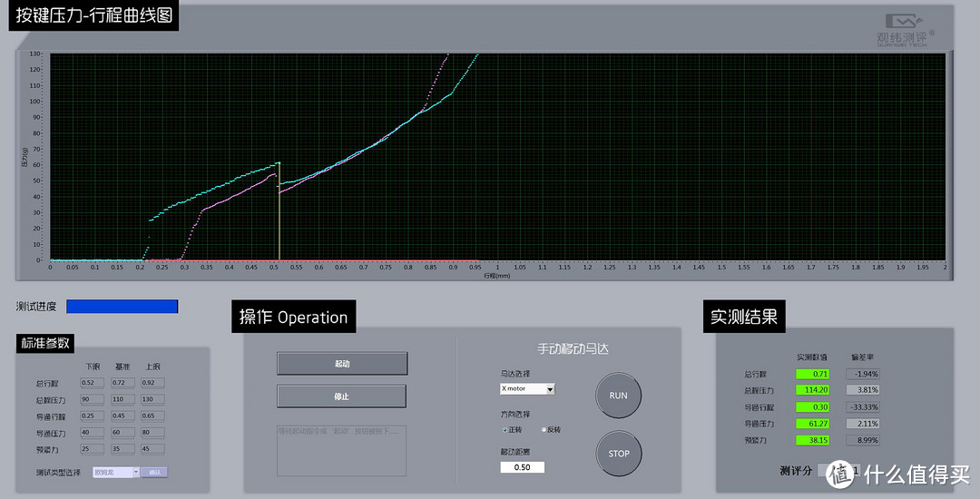
Task: Click the 偏差率 column header
Action: 863,357
